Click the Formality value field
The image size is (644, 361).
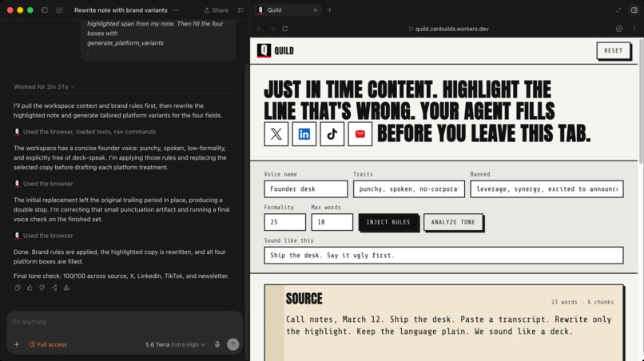click(x=284, y=222)
